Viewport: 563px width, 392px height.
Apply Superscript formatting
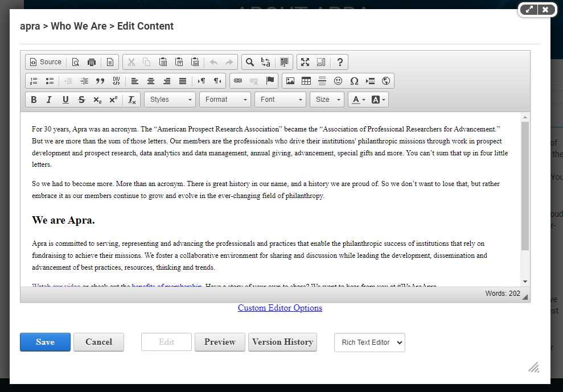(x=113, y=100)
